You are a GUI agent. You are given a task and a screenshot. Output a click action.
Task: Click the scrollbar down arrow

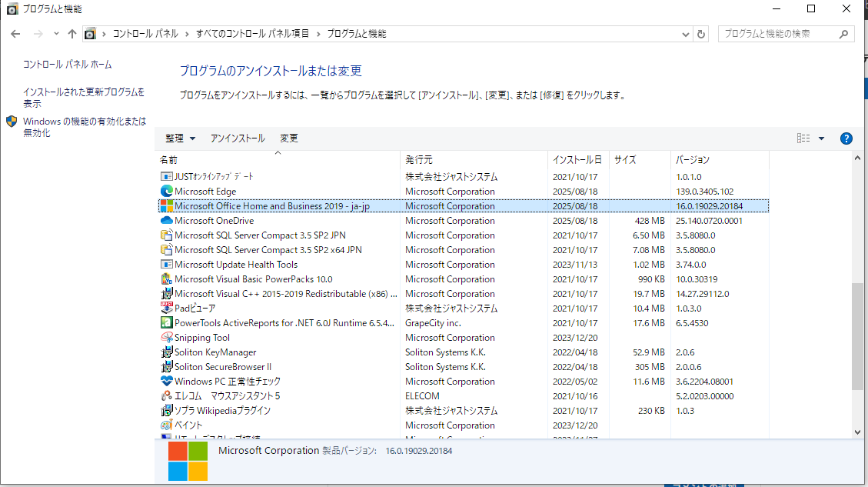coord(857,432)
